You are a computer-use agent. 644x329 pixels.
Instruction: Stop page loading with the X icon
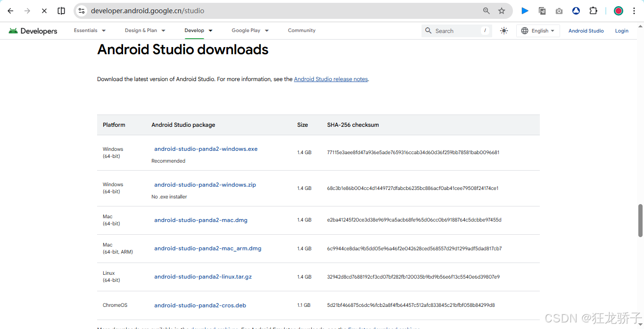coord(44,11)
